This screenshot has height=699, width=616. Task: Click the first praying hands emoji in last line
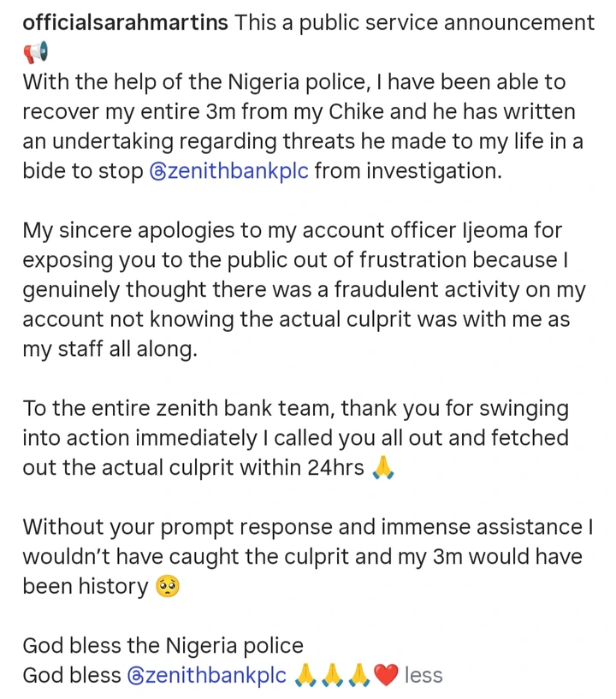306,675
